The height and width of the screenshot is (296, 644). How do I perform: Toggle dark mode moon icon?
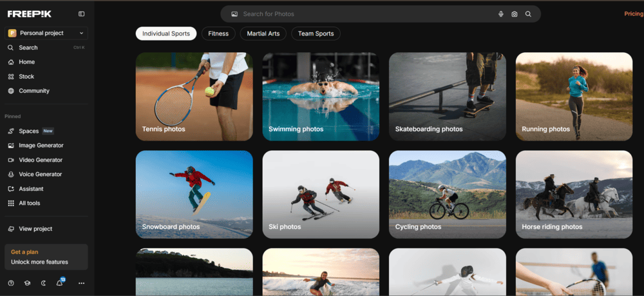pos(44,283)
